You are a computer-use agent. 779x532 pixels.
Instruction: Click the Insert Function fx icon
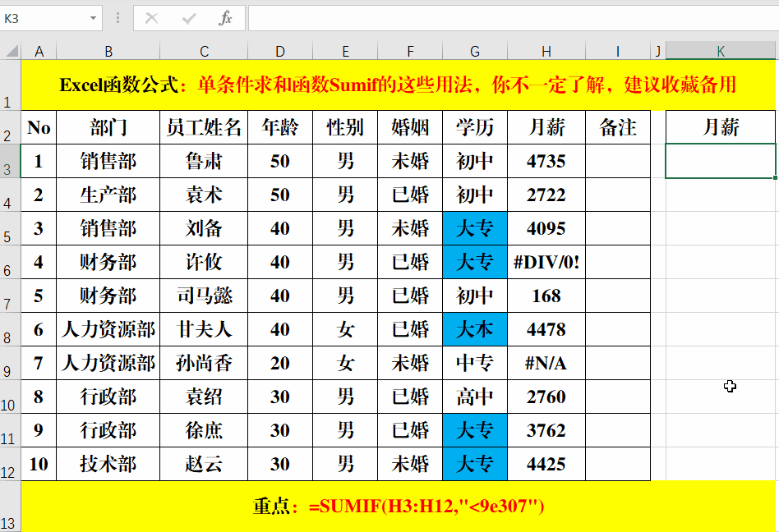[225, 18]
